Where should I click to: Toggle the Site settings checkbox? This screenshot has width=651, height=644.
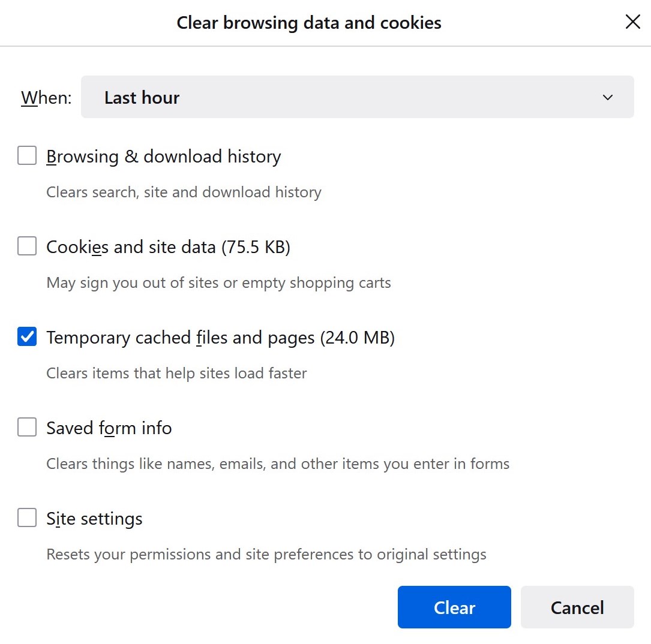click(27, 518)
